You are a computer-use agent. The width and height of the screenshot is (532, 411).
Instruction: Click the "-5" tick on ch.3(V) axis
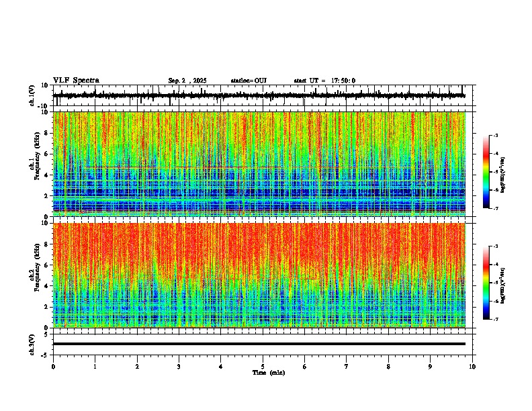point(46,355)
